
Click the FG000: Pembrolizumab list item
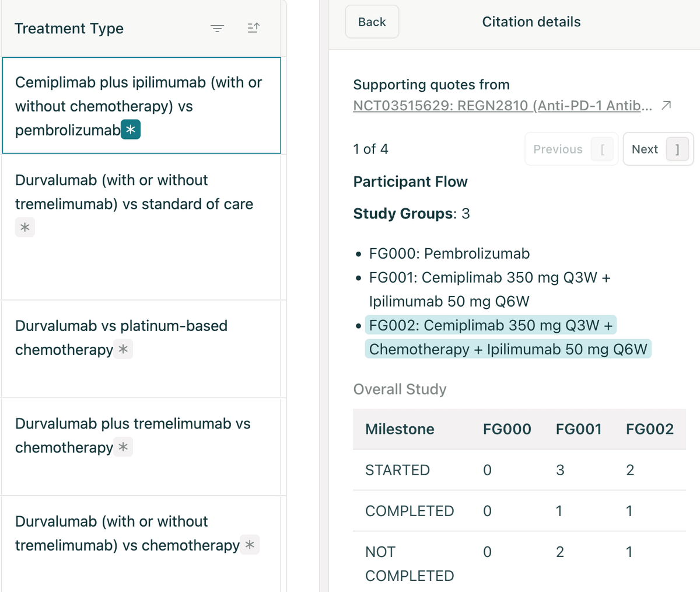[449, 253]
